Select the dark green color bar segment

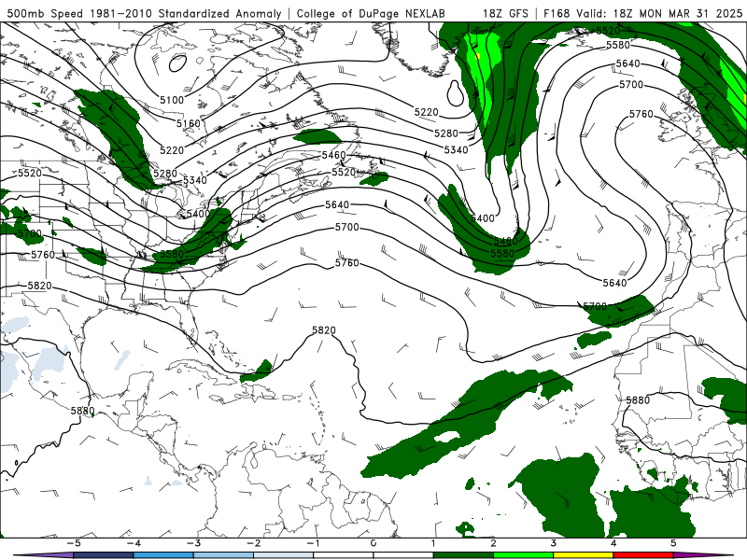point(463,555)
